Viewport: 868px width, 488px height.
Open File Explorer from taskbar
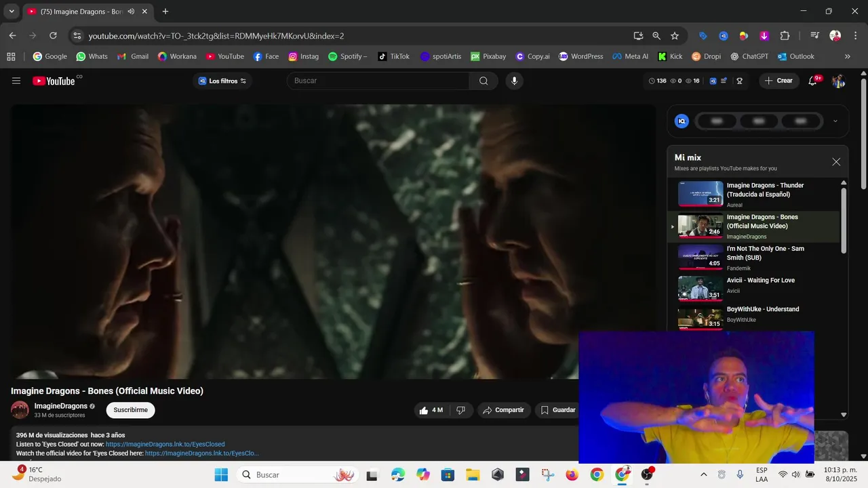(x=473, y=474)
